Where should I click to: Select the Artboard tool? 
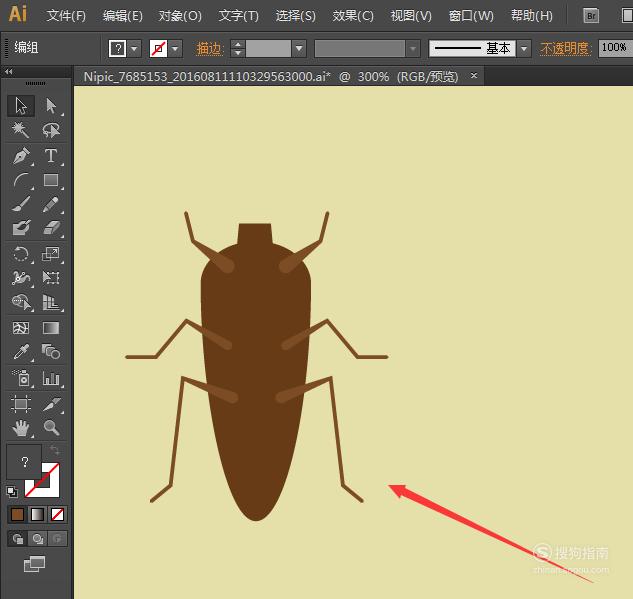point(21,404)
